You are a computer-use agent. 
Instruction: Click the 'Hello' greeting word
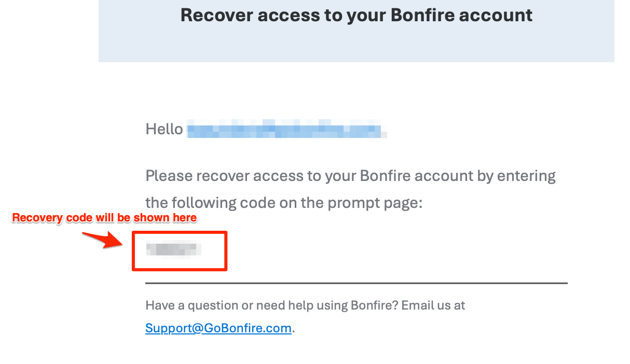[x=164, y=129]
